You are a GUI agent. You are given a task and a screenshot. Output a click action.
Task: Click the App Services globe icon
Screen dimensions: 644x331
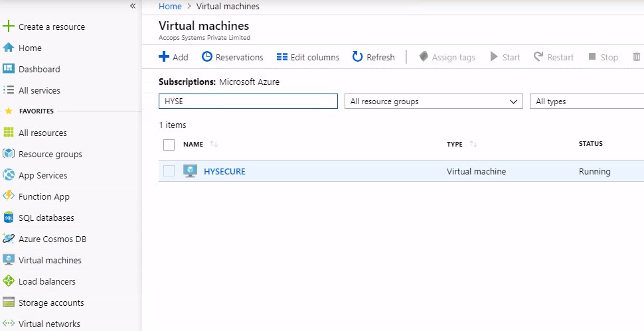point(8,175)
